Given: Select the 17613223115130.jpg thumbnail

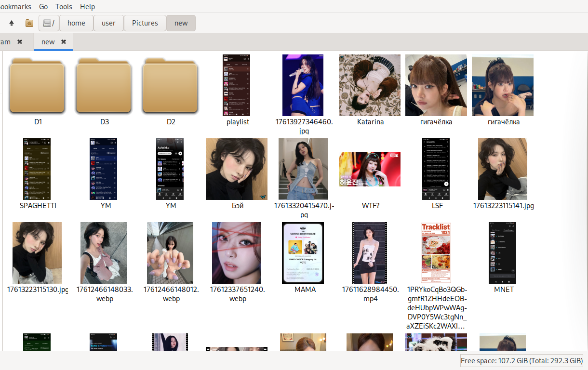Looking at the screenshot, I should [x=37, y=253].
